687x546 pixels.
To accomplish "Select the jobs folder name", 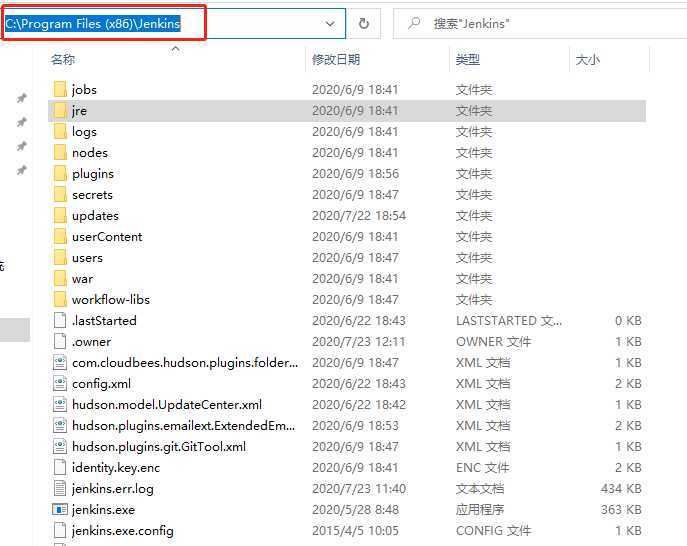I will pos(84,90).
